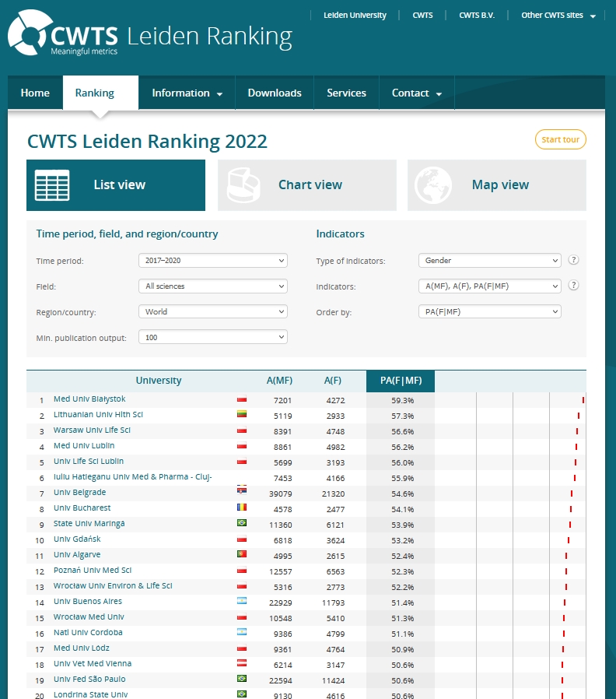The image size is (616, 699).
Task: Open Londrina State Univ link
Action: point(90,694)
